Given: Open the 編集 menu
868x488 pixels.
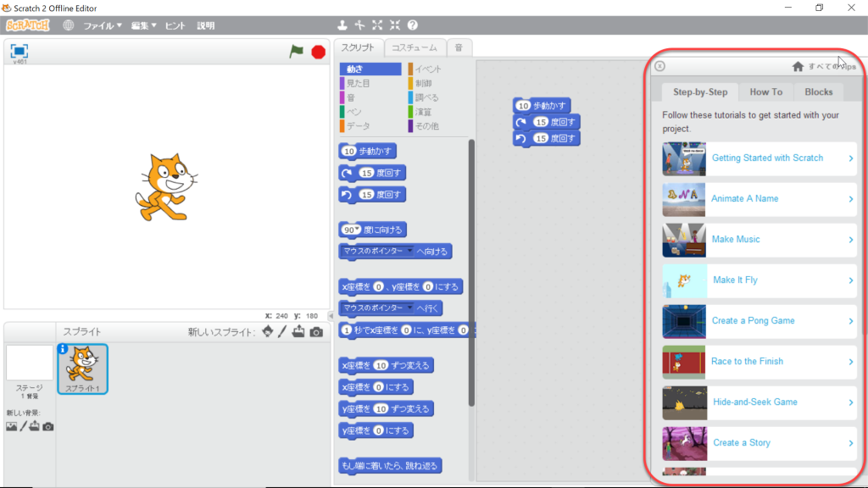Looking at the screenshot, I should pos(143,25).
